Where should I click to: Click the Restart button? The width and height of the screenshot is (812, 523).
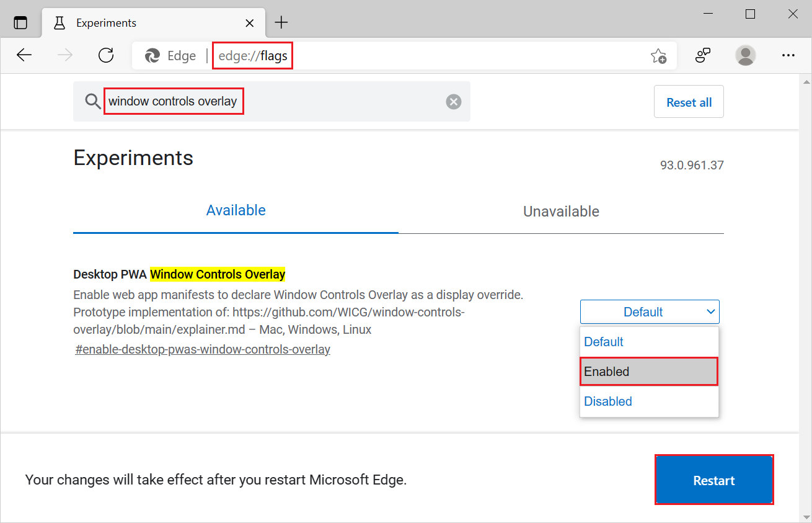(x=714, y=480)
